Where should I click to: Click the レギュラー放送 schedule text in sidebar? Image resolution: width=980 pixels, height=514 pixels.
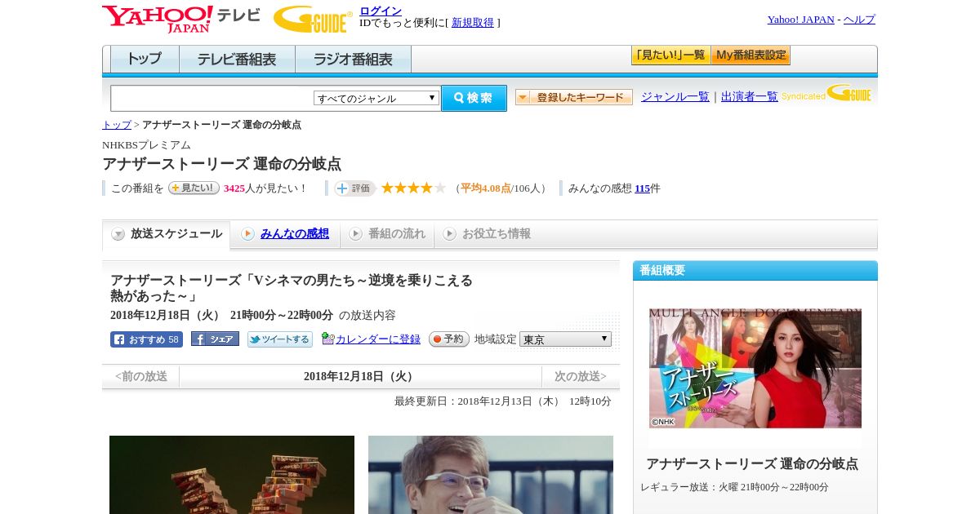click(734, 487)
